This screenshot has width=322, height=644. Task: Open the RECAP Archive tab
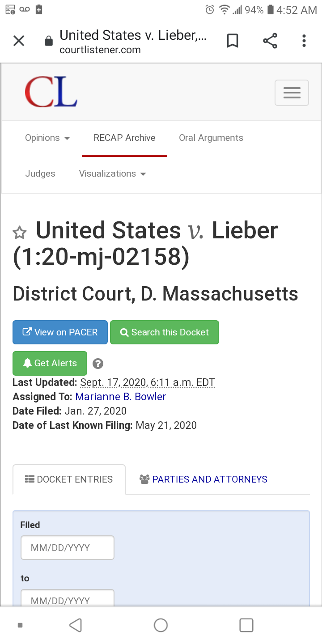click(124, 138)
